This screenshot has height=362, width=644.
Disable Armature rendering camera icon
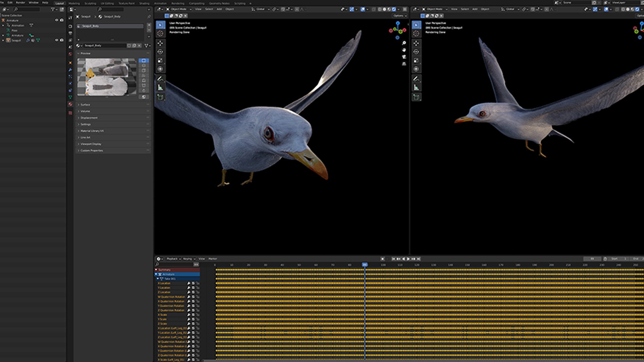pos(62,20)
